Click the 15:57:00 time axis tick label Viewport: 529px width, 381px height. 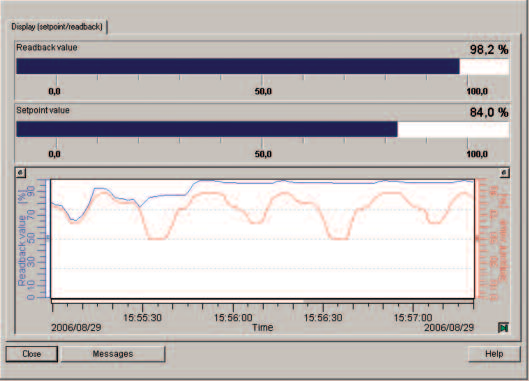pyautogui.click(x=413, y=318)
